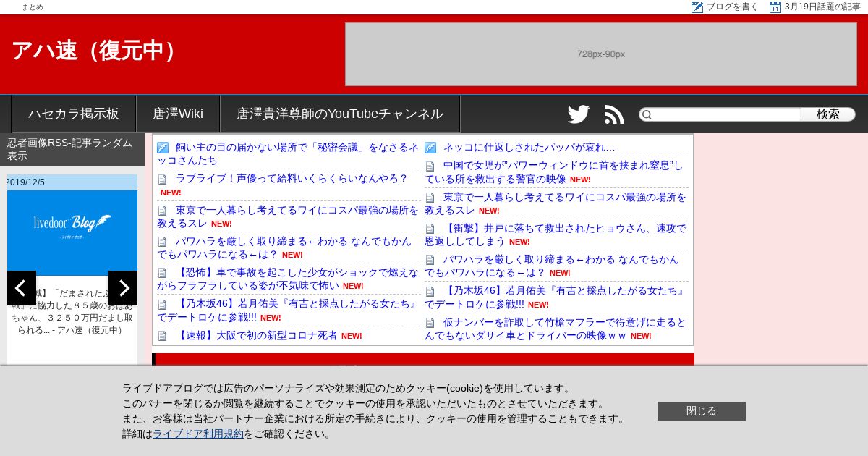Click sidebar caption about ８５歳のおばあちゃん

coord(72,311)
